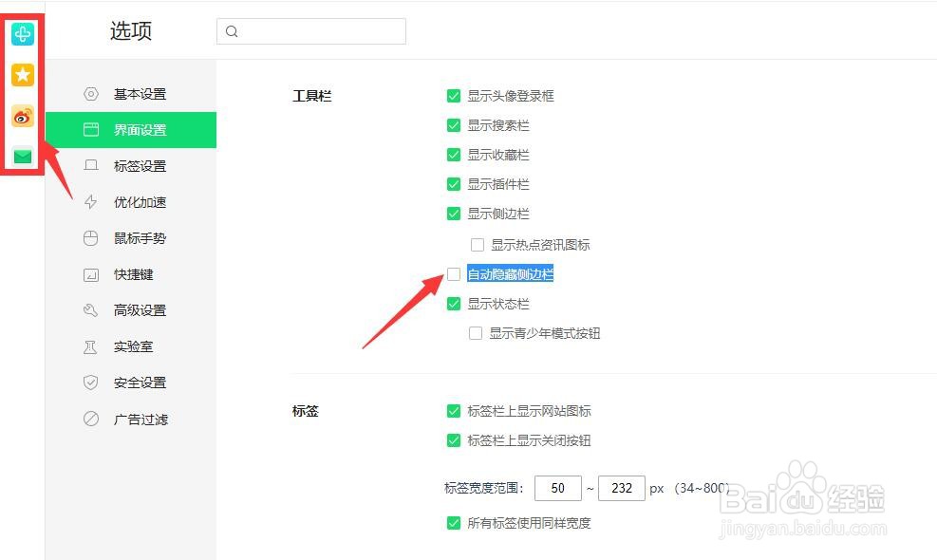Toggle 标签栏上显示网站图标 checkbox

[x=454, y=411]
